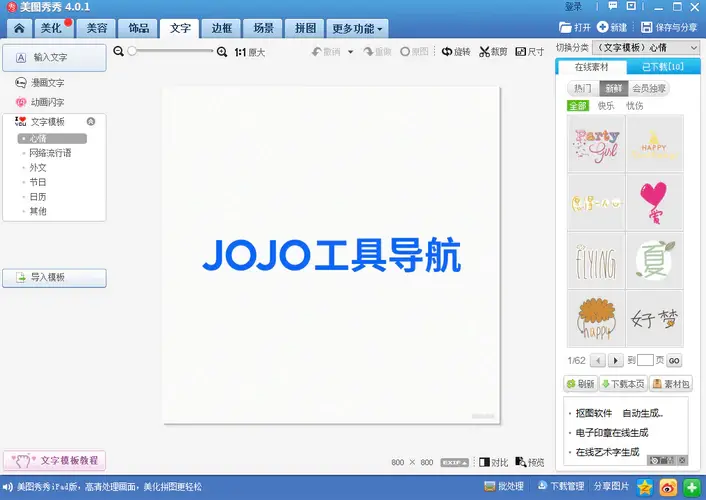Pick the 好梦 text template

click(x=654, y=318)
